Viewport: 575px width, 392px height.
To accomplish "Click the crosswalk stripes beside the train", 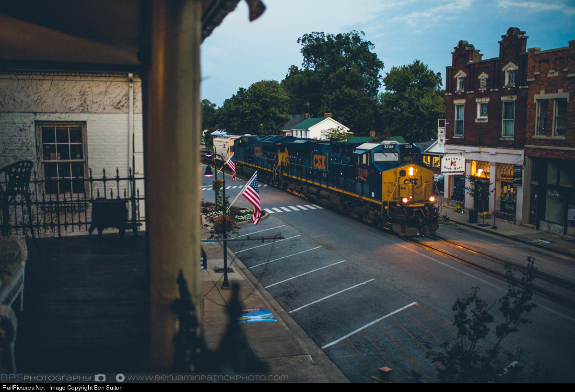I will point(293,208).
